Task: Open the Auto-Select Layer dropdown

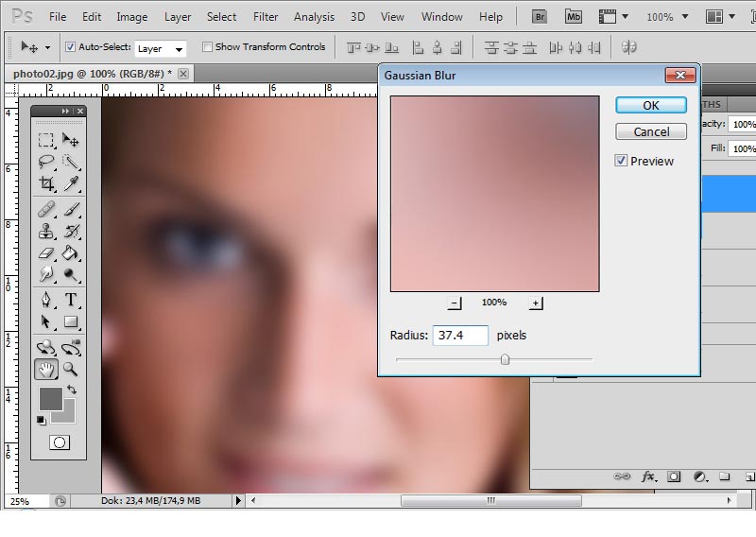Action: (160, 48)
